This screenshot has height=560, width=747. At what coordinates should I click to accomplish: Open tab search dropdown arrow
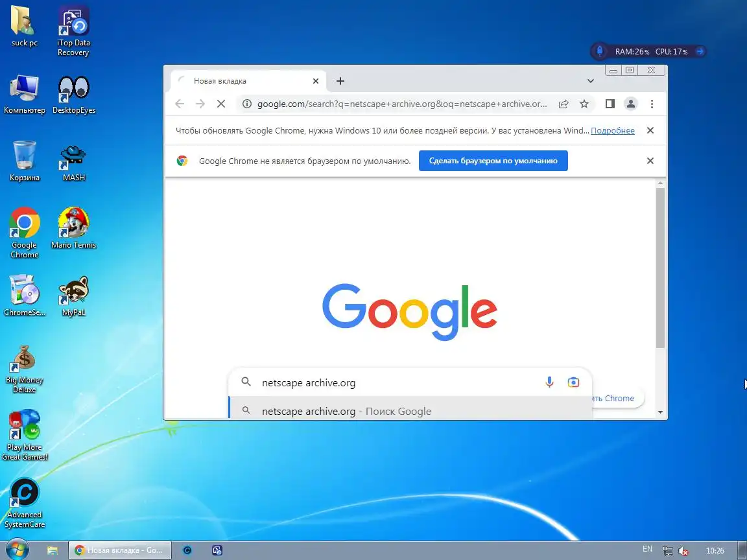coord(590,81)
